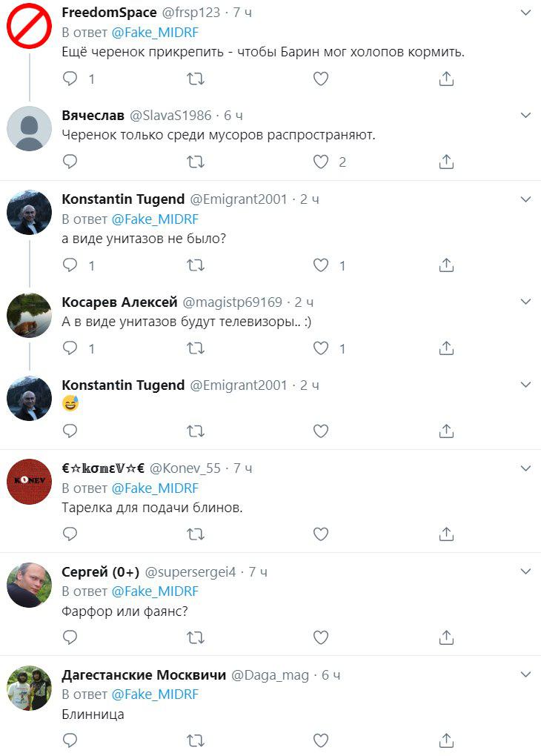Like the tweet by Вячеслав about черенок
Viewport: 541px width, 756px height.
(x=321, y=162)
